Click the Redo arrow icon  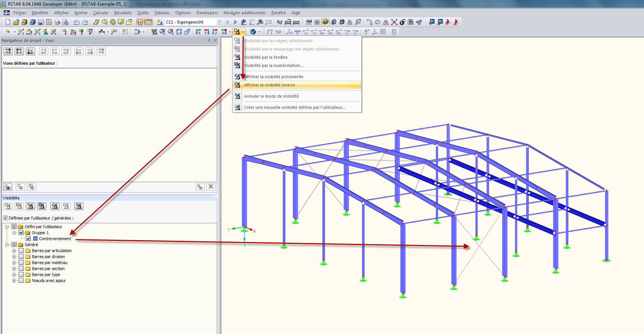pyautogui.click(x=85, y=22)
